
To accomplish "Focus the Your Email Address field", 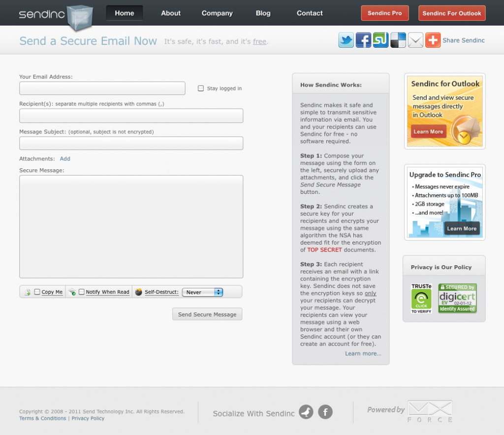I will (102, 88).
